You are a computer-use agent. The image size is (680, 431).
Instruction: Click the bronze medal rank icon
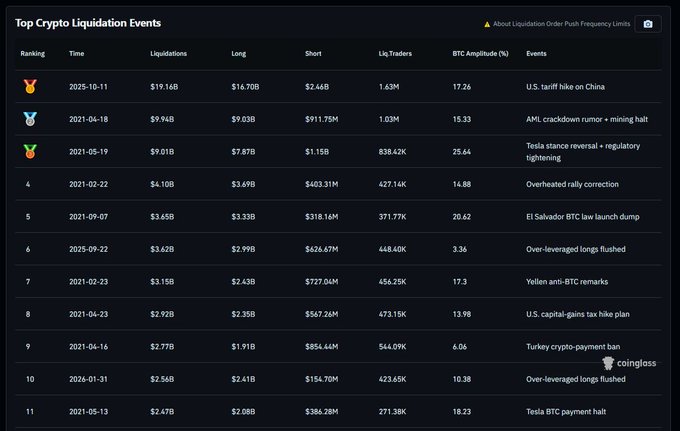tap(30, 151)
